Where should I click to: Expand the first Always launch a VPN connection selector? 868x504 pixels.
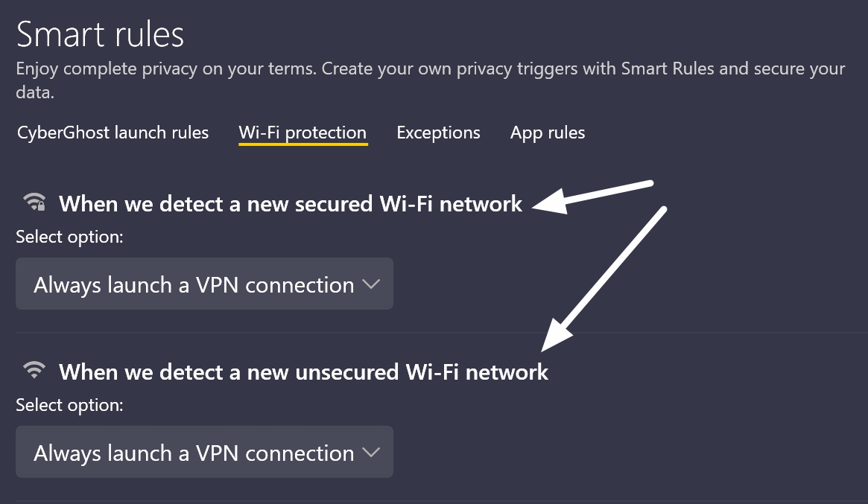coord(204,284)
